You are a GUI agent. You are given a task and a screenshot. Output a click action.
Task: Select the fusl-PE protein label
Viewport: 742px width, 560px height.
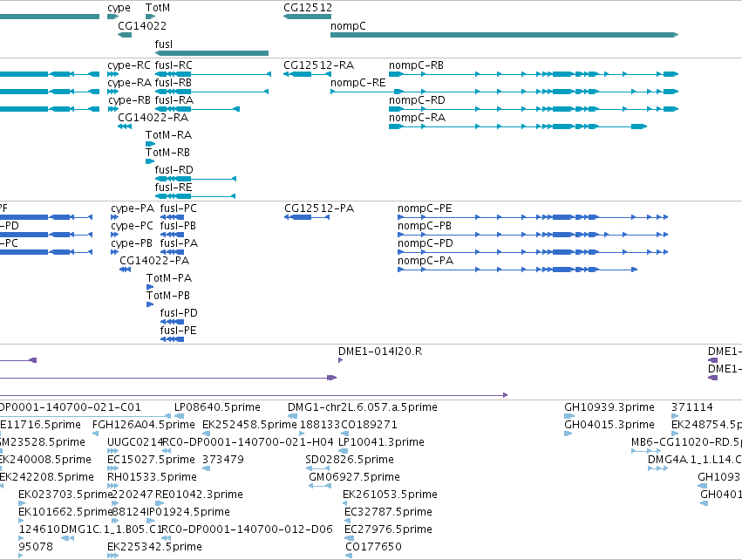tap(179, 331)
